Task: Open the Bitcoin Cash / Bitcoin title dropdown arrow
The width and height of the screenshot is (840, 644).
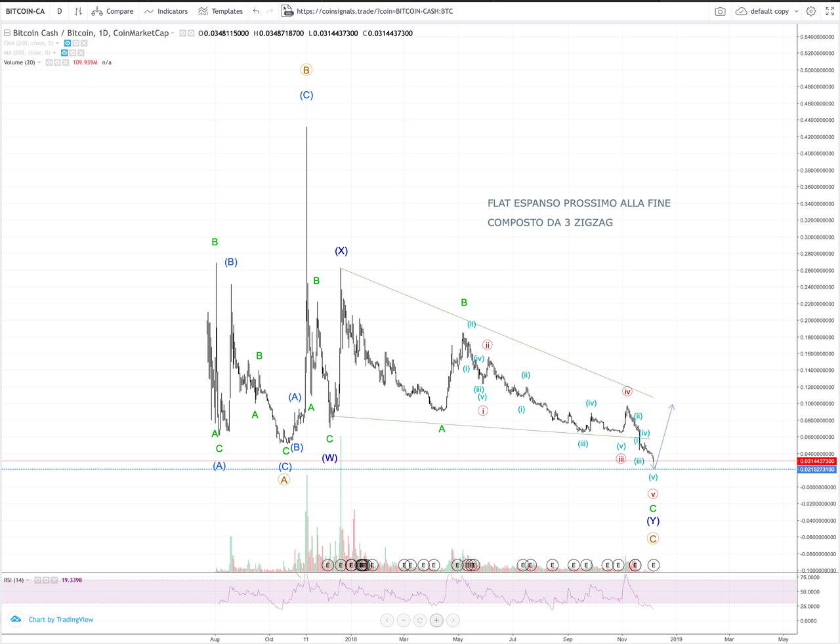Action: tap(173, 33)
